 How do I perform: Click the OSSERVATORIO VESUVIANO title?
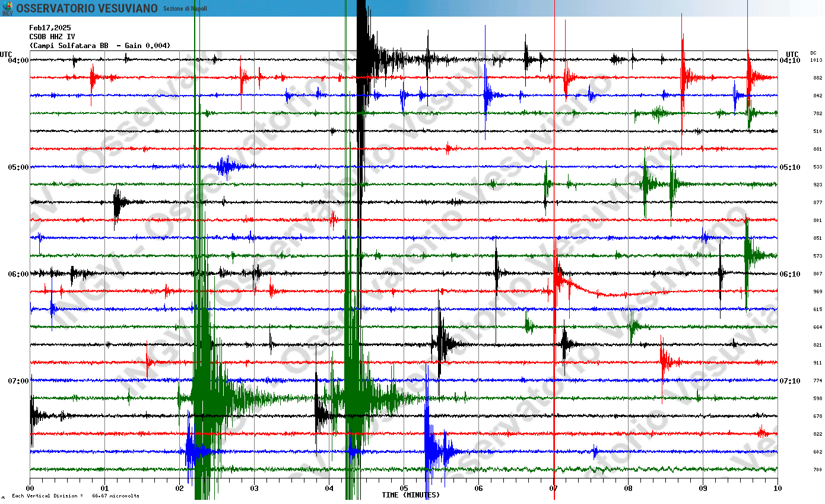[x=87, y=8]
